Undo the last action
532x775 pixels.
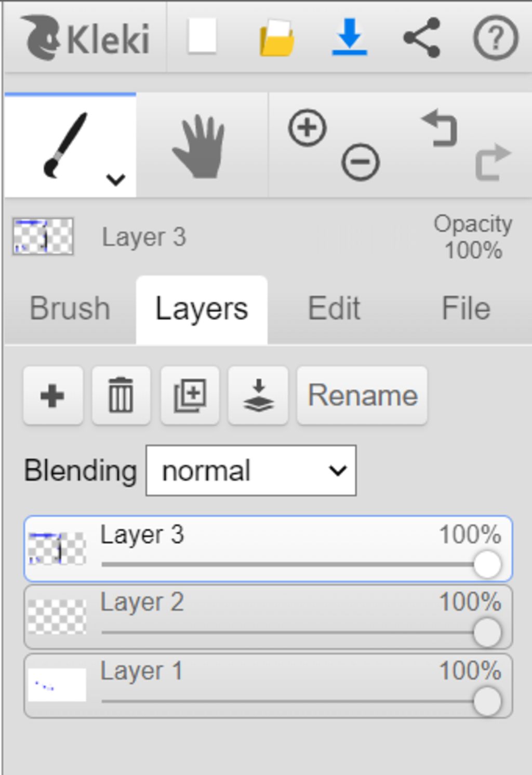[x=440, y=128]
